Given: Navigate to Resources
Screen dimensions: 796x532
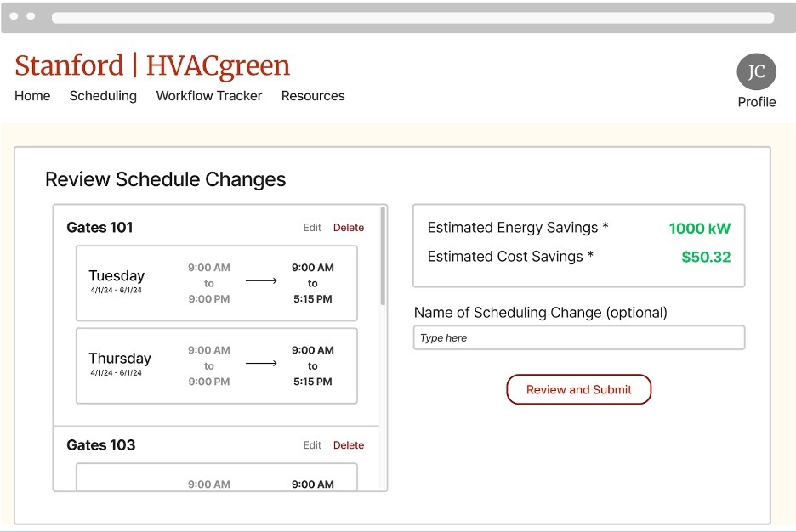Looking at the screenshot, I should coord(313,96).
